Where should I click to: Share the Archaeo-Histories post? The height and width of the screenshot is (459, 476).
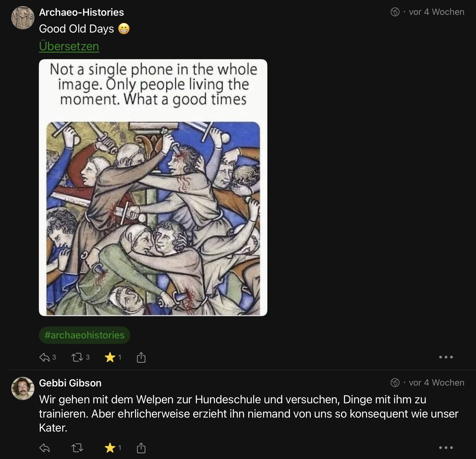point(141,357)
